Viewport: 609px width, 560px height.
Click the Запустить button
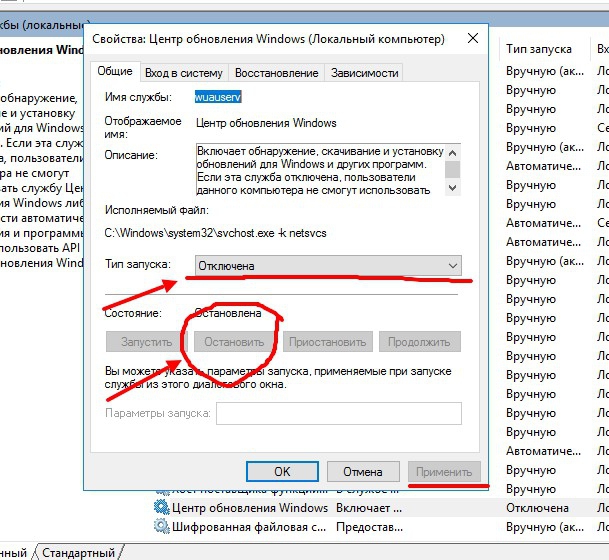146,342
